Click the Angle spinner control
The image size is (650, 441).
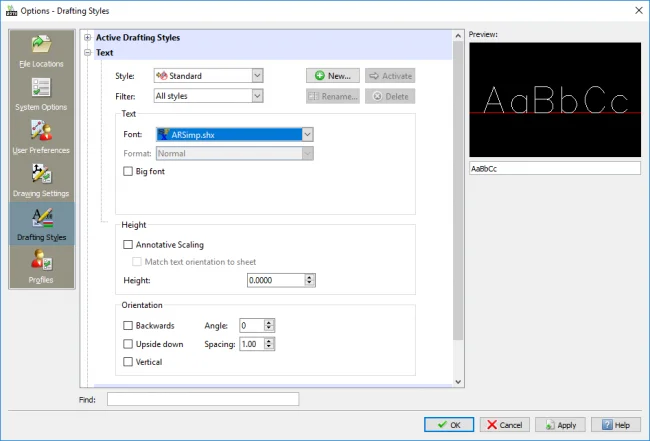(x=268, y=326)
